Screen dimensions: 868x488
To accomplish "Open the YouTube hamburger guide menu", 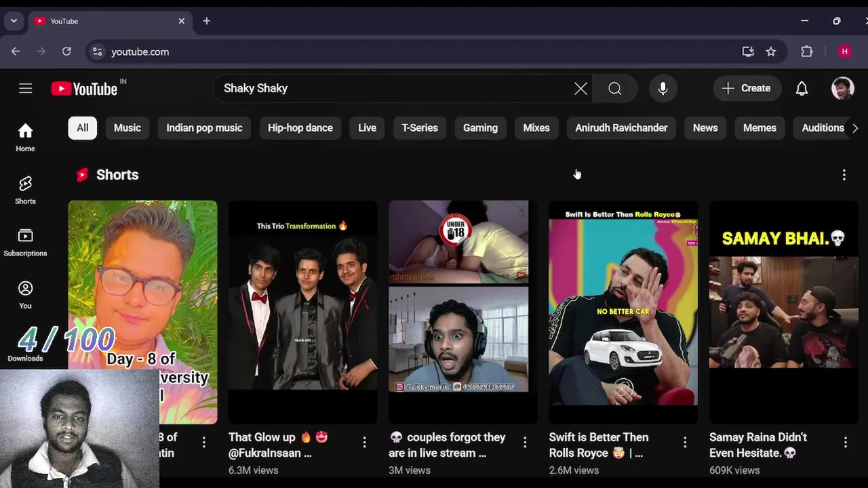I will 25,88.
